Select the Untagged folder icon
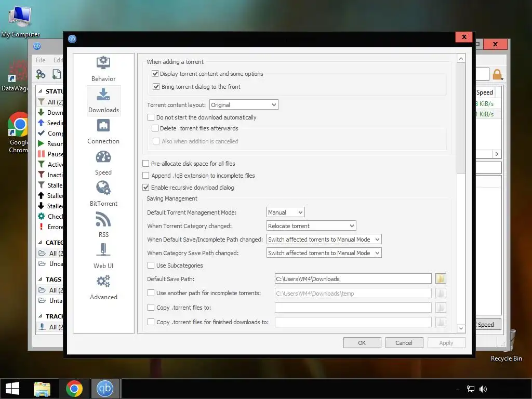 [42, 300]
